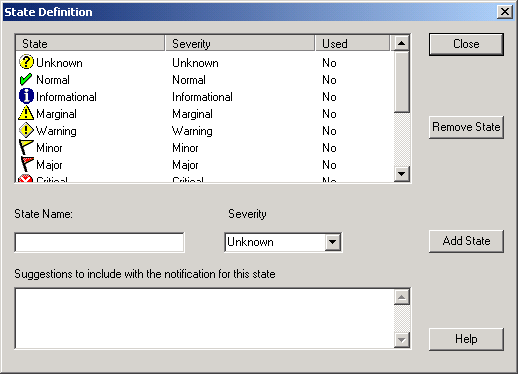Open Help for State Definition

pyautogui.click(x=466, y=339)
